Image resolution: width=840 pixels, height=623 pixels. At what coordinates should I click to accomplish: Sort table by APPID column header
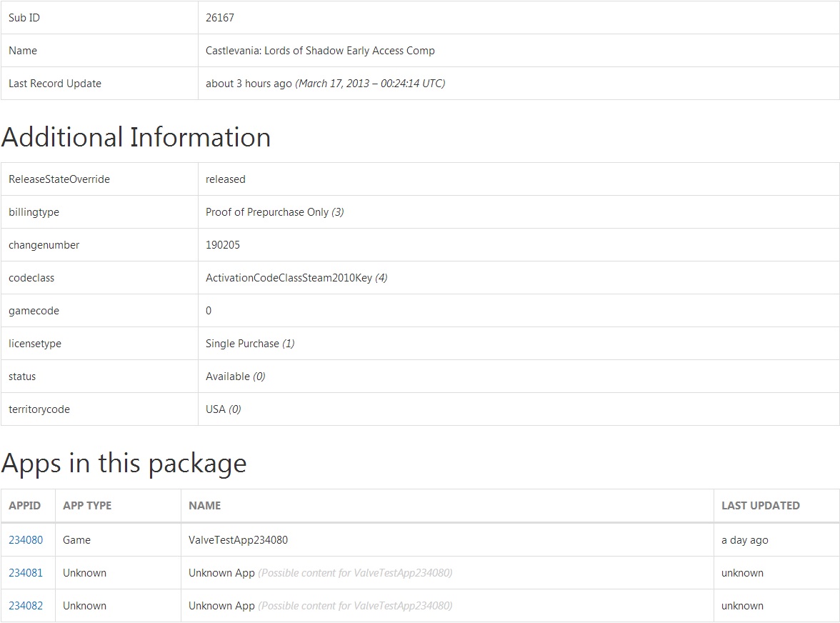point(24,506)
